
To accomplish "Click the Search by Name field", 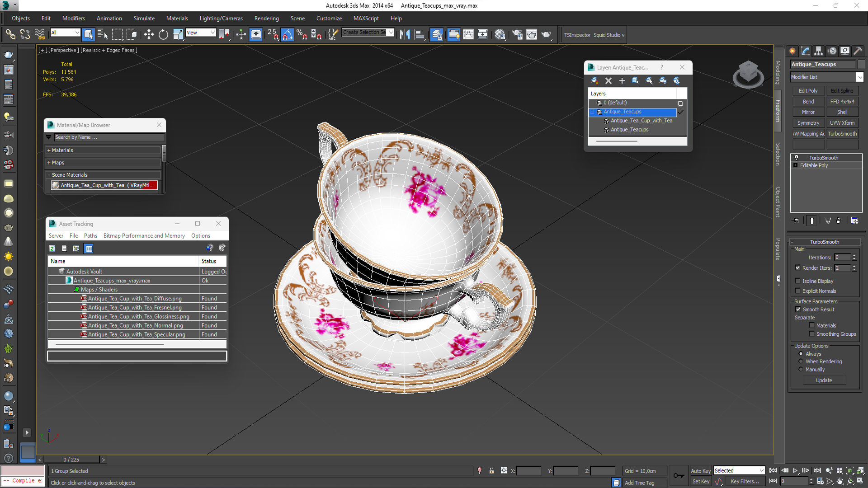I will (108, 137).
